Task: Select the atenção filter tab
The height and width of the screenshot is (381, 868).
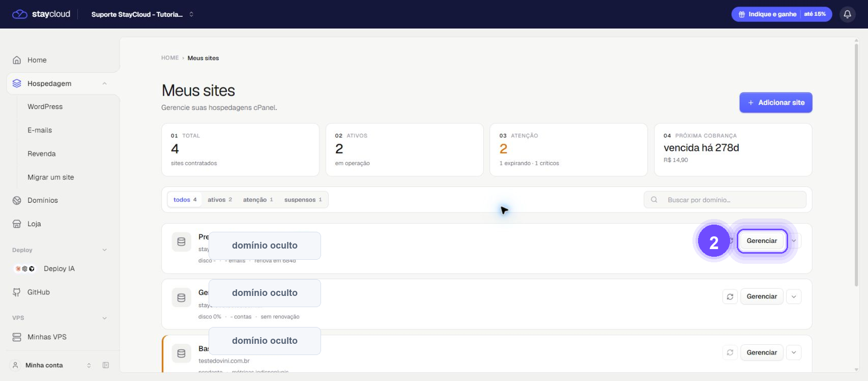Action: coord(258,200)
